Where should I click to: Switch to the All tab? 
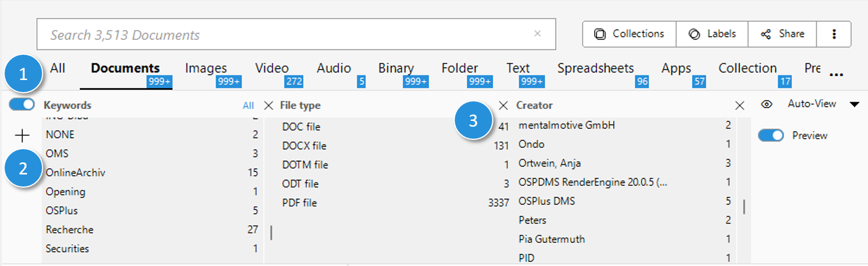(x=58, y=69)
